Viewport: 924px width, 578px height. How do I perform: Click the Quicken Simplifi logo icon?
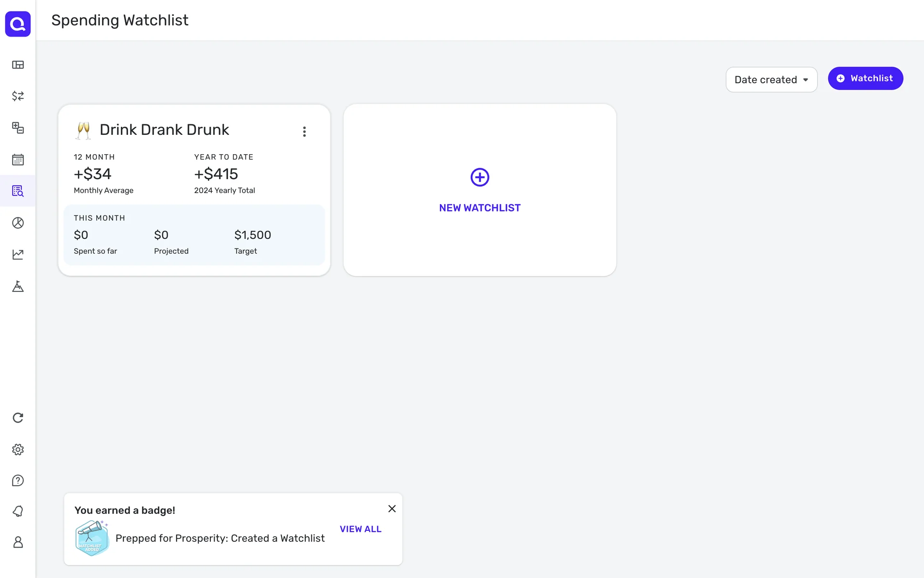(x=18, y=24)
